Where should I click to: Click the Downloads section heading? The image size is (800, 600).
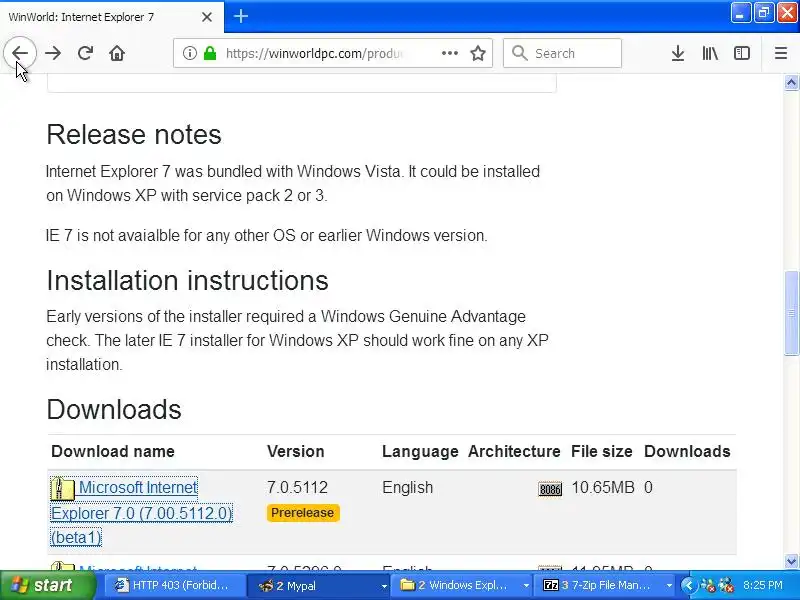(114, 409)
